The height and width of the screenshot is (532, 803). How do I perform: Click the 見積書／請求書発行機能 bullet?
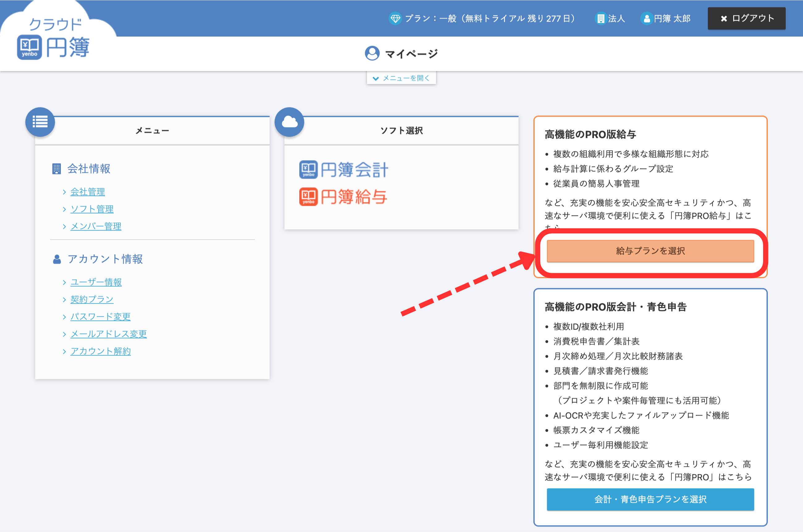coord(601,371)
